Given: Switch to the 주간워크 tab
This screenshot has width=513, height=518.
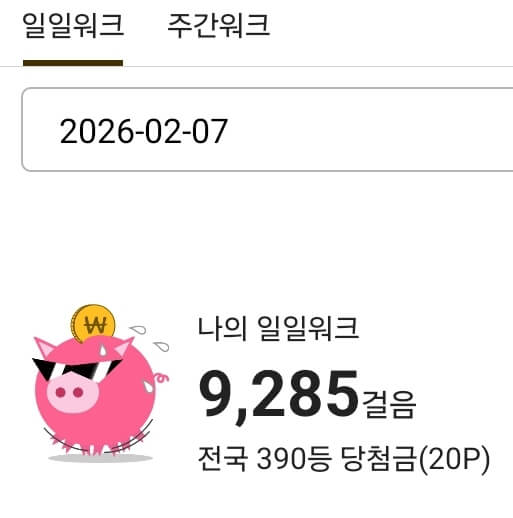Looking at the screenshot, I should click(x=218, y=25).
